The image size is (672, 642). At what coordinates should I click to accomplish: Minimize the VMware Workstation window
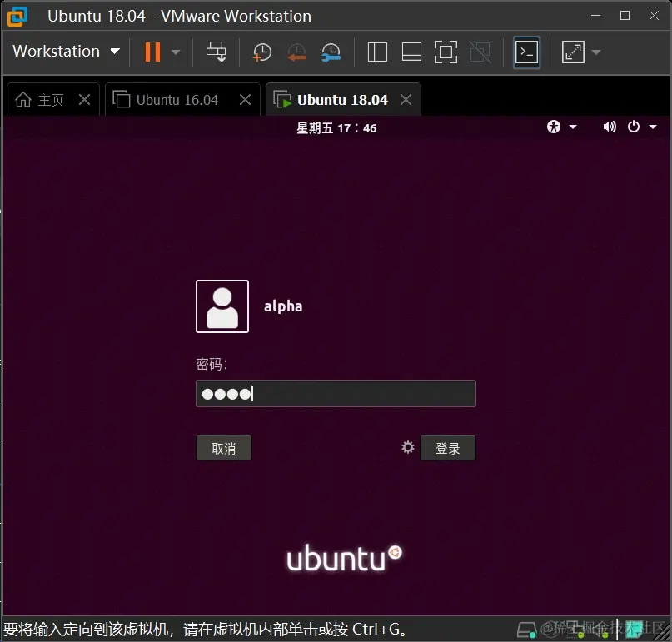pos(595,16)
